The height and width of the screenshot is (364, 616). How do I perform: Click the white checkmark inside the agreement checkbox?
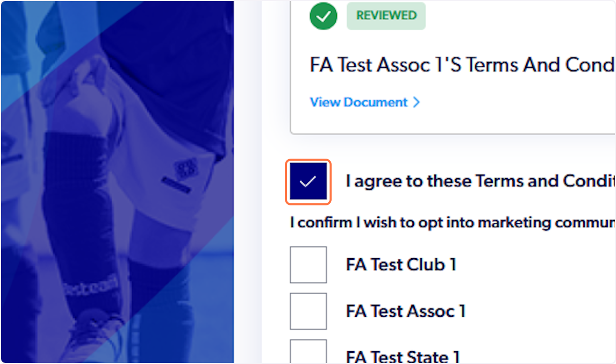(x=308, y=181)
